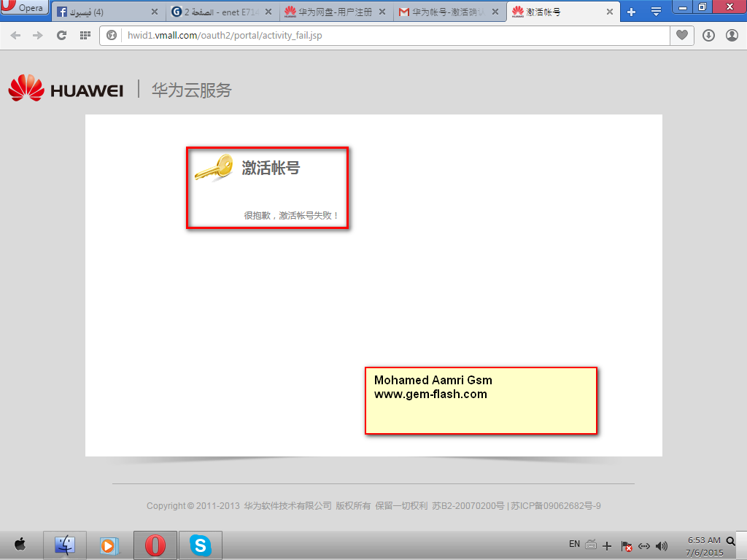Click the network connection tray icon

pos(644,546)
